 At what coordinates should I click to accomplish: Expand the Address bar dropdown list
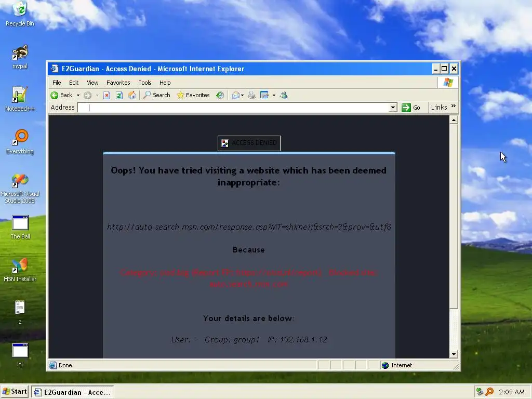(x=393, y=108)
